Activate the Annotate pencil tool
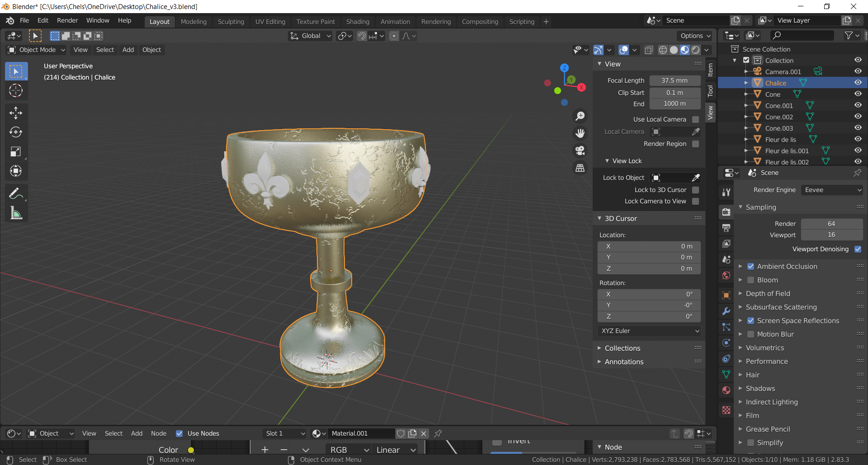 point(16,194)
